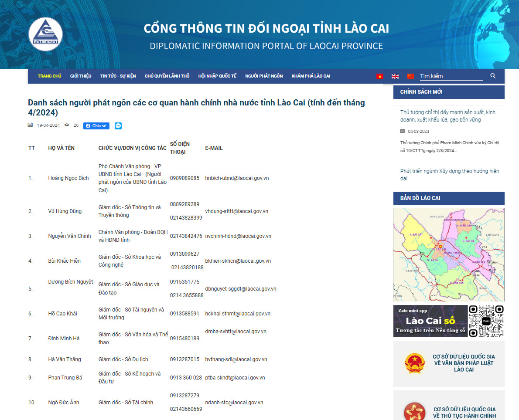Viewport: 519px width, 420px height.
Task: Open Hội nhập quốc tế menu
Action: coord(217,76)
